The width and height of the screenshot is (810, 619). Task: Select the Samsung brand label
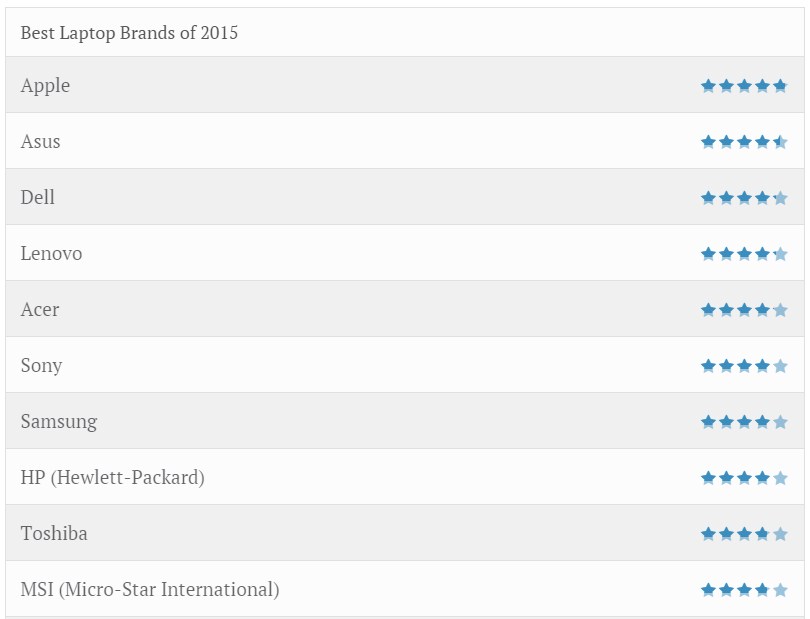(x=59, y=422)
